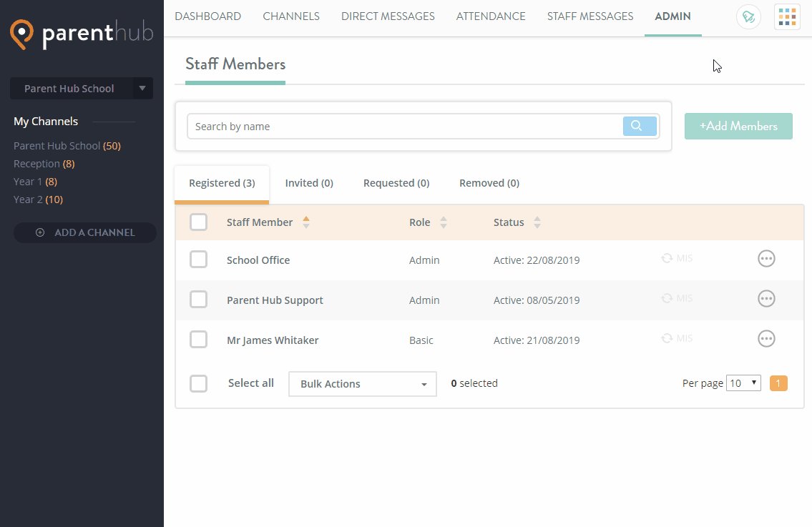Sort by Role column arrows
This screenshot has width=812, height=527.
click(x=444, y=222)
